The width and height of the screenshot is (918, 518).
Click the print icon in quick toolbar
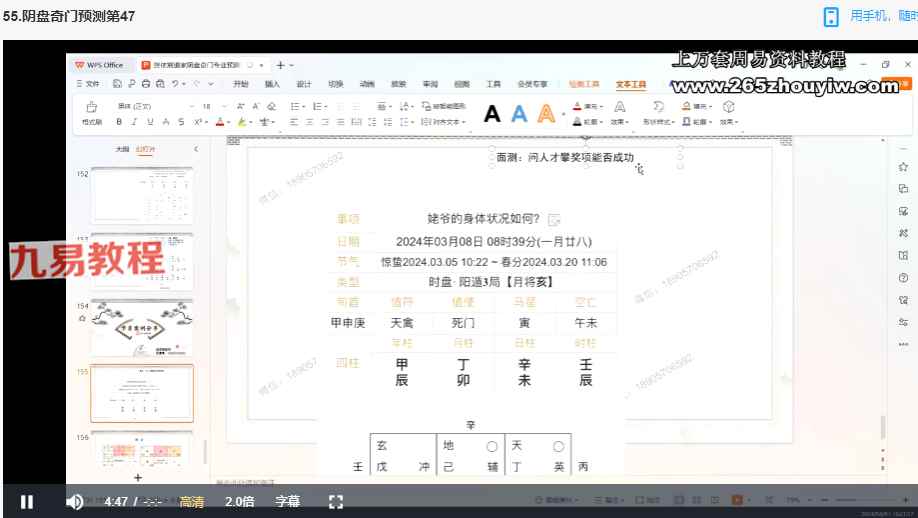146,84
